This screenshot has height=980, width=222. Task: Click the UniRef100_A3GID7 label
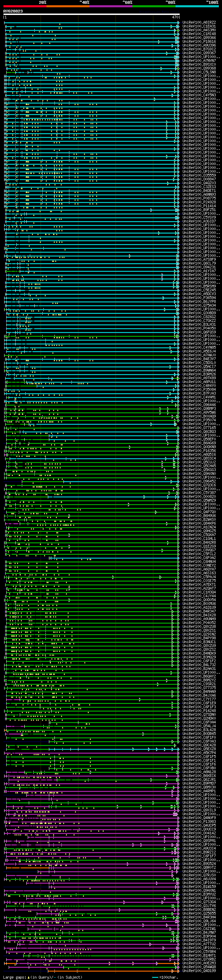click(199, 221)
